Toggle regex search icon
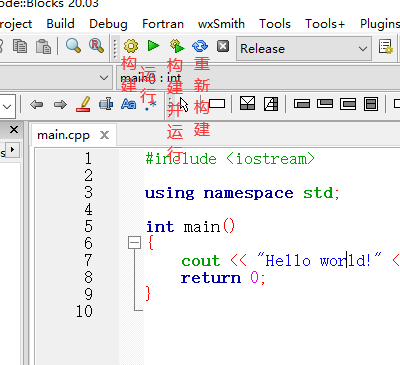 tap(151, 105)
